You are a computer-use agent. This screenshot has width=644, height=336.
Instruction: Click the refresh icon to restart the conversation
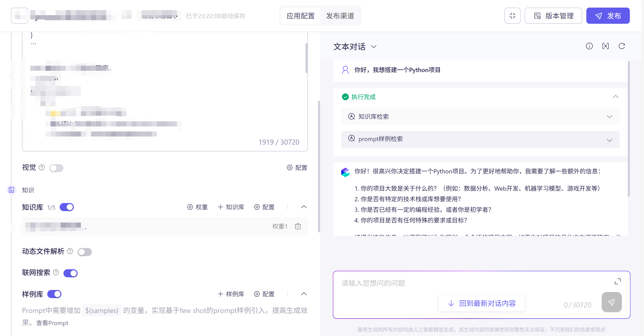[622, 46]
